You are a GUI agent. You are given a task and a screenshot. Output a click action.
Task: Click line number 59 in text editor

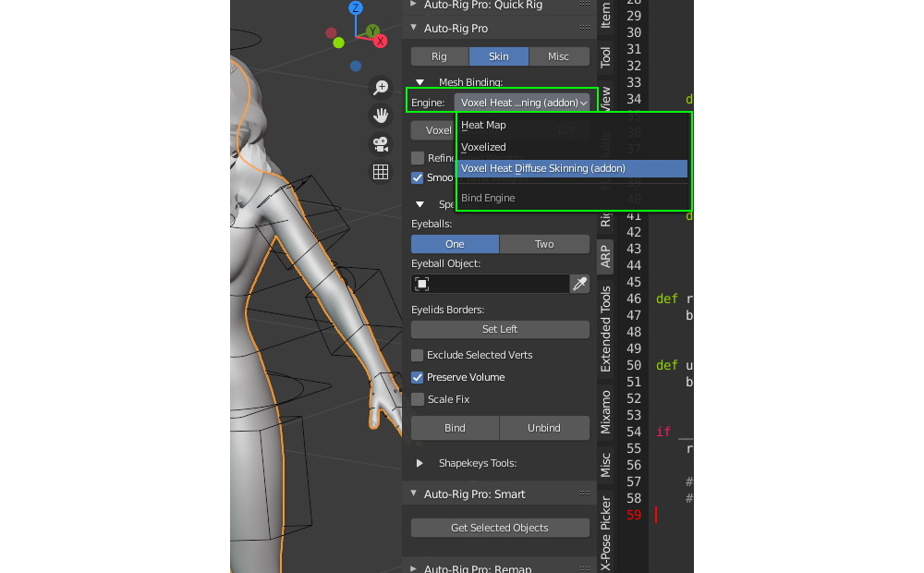tap(634, 515)
